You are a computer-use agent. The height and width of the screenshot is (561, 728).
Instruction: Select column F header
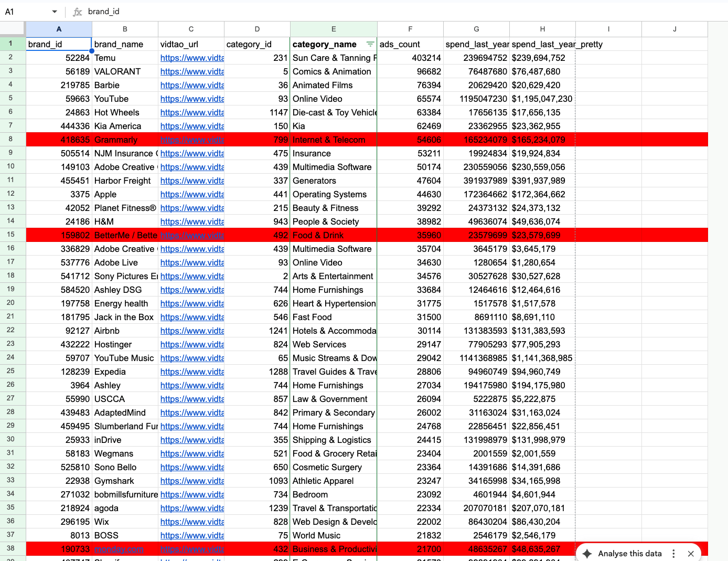pos(410,29)
